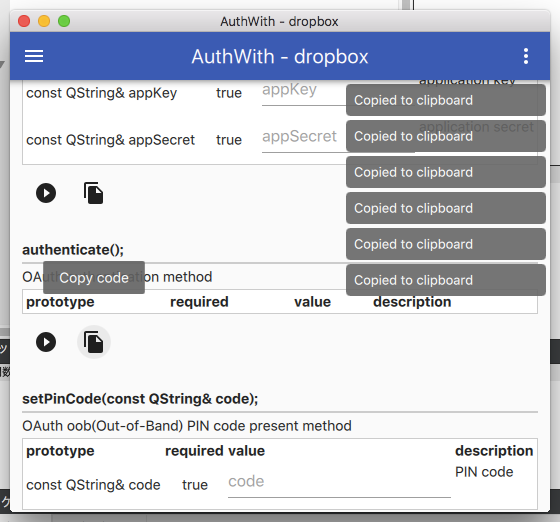Run the method above authenticate() with play icon
Viewport: 560px width, 522px height.
[46, 193]
